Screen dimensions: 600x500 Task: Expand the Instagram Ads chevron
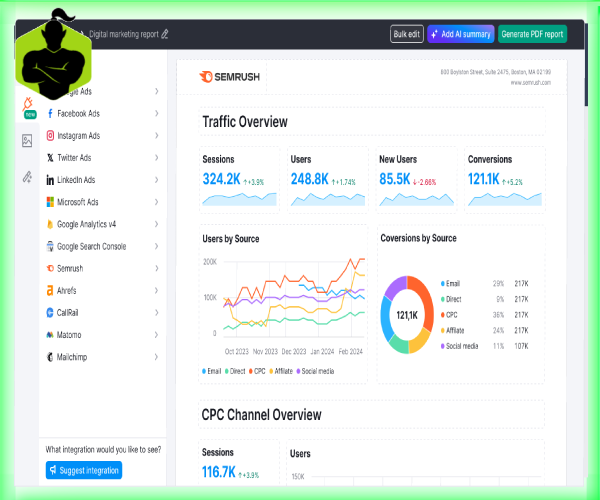(157, 135)
